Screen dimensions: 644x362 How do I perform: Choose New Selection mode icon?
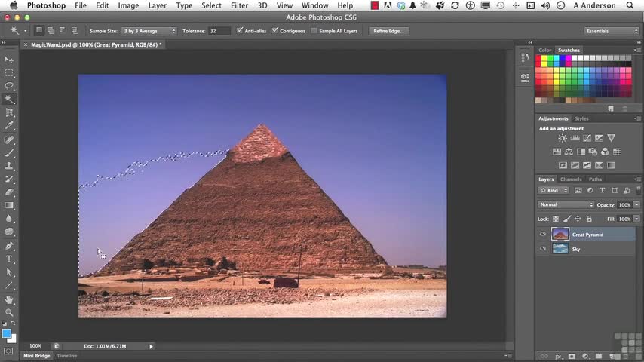39,30
